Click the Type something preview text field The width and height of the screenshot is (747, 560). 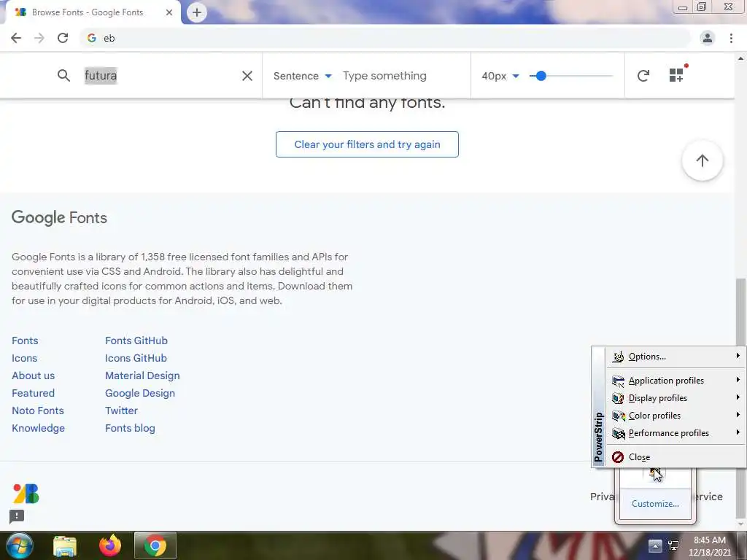pyautogui.click(x=403, y=76)
